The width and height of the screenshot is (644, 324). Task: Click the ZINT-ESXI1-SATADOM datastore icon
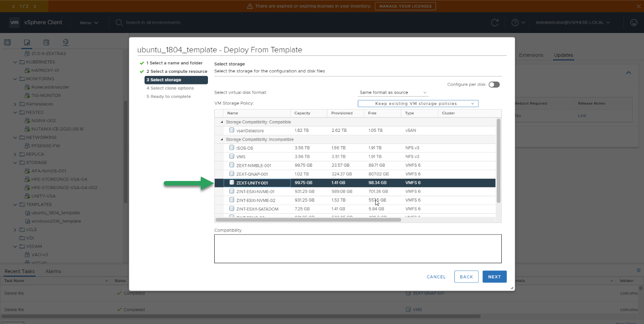point(232,209)
